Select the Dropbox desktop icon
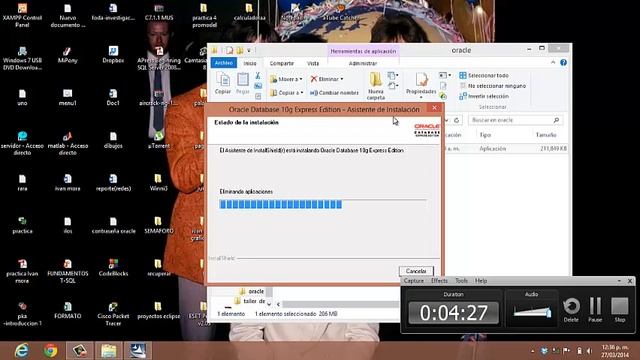The width and height of the screenshot is (640, 360). point(113,55)
